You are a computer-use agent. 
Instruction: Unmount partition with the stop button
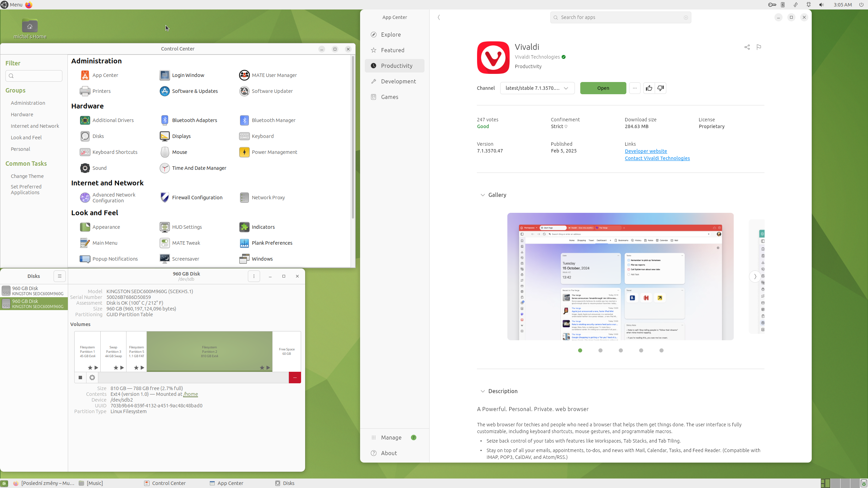(80, 378)
